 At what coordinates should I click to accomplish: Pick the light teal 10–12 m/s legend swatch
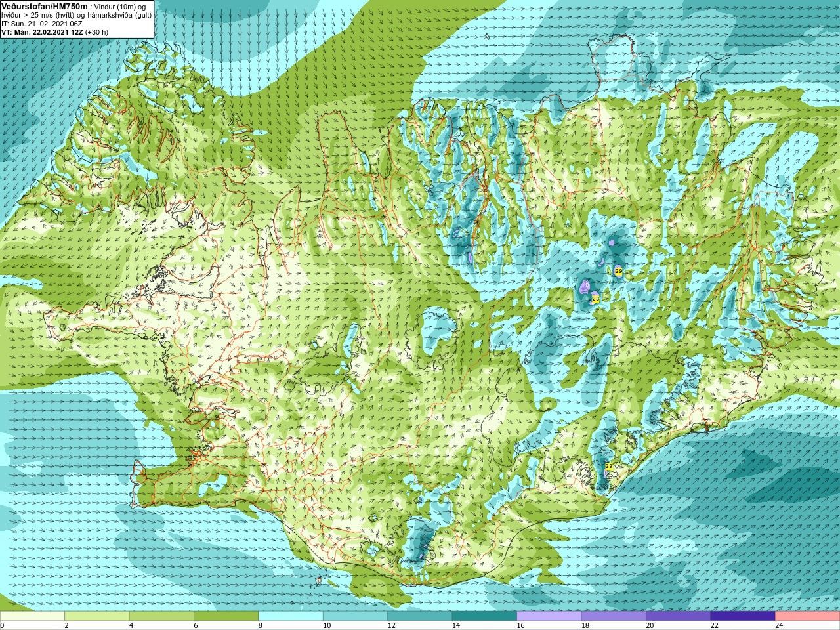coord(355,616)
